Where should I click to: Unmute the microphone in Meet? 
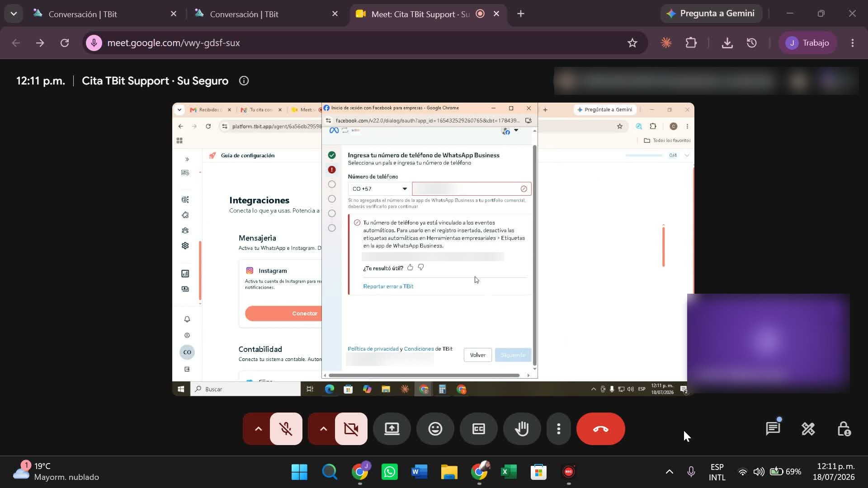point(286,429)
